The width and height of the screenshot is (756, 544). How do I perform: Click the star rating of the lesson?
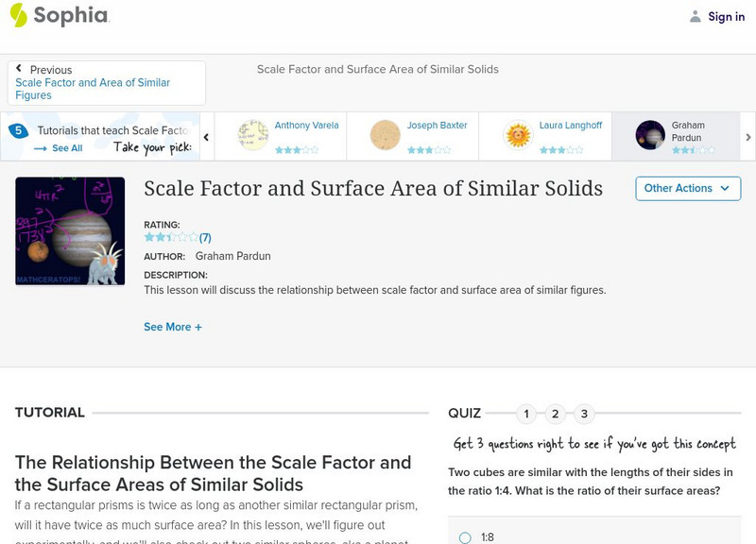click(x=170, y=238)
